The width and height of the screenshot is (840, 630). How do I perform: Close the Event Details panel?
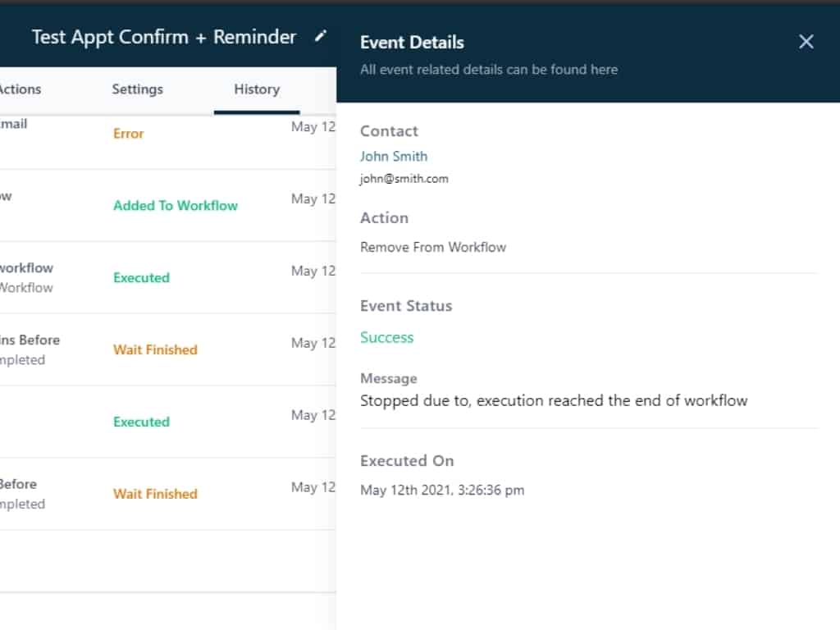click(x=806, y=42)
